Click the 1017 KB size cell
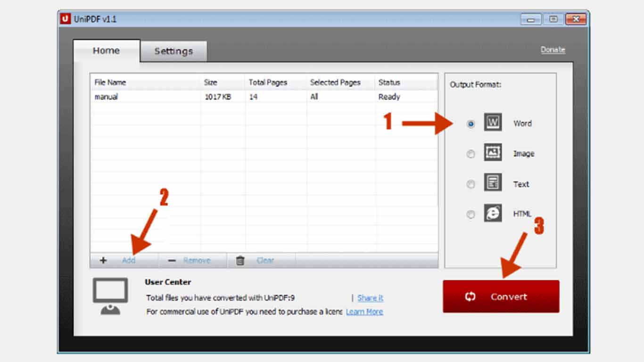 [x=218, y=97]
